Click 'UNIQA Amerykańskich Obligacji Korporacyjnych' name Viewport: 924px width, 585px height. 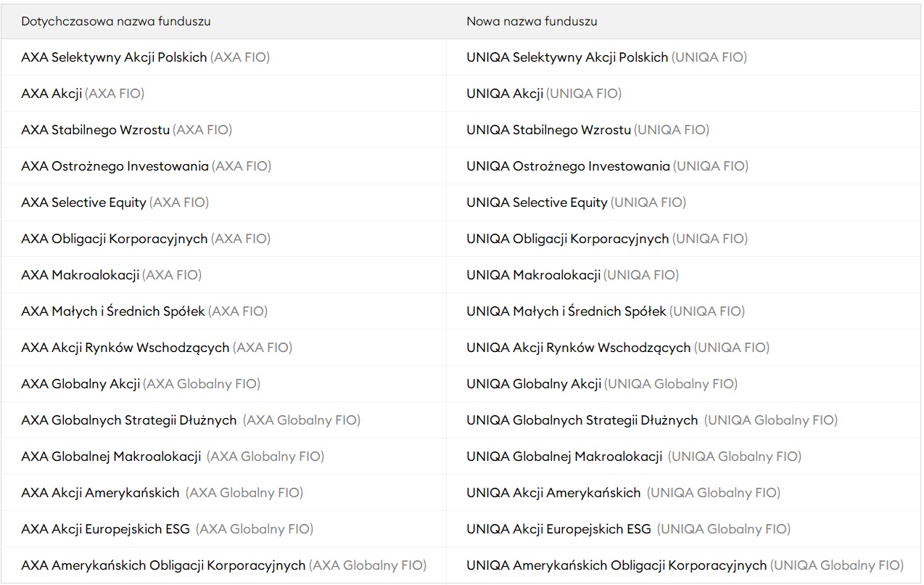616,565
